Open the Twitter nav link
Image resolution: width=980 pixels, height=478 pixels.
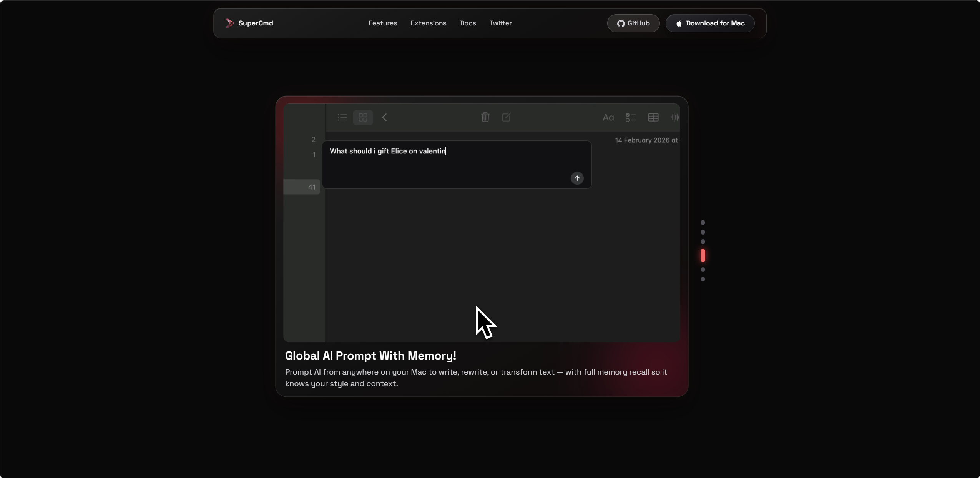coord(500,23)
